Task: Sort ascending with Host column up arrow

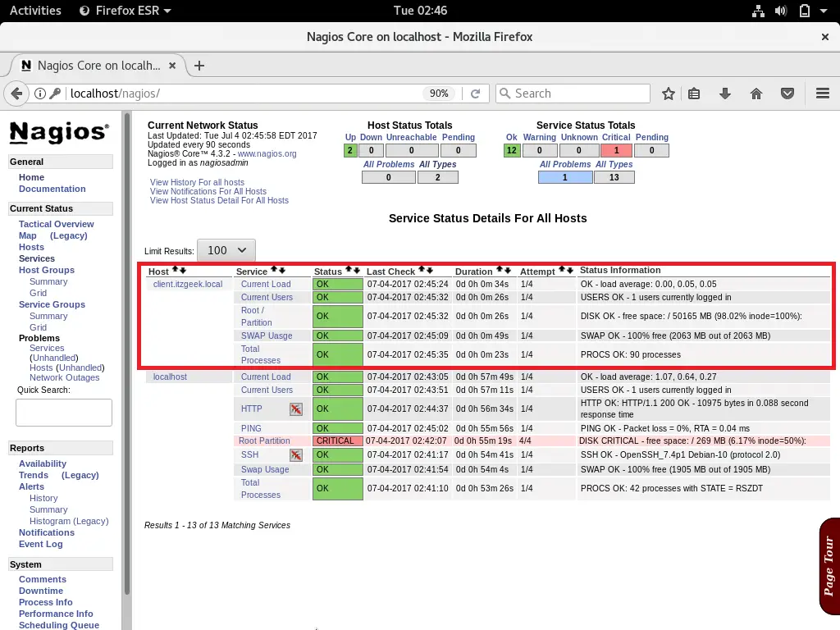Action: [176, 270]
